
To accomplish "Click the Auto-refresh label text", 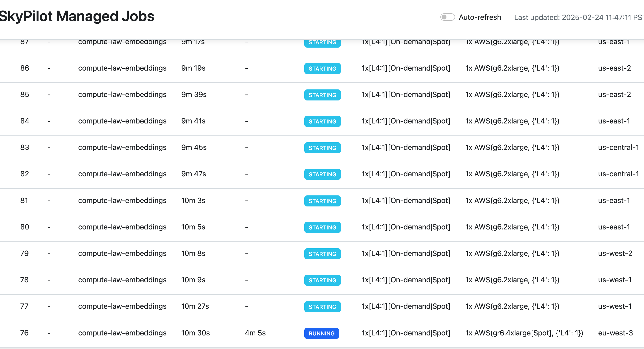I will tap(480, 17).
